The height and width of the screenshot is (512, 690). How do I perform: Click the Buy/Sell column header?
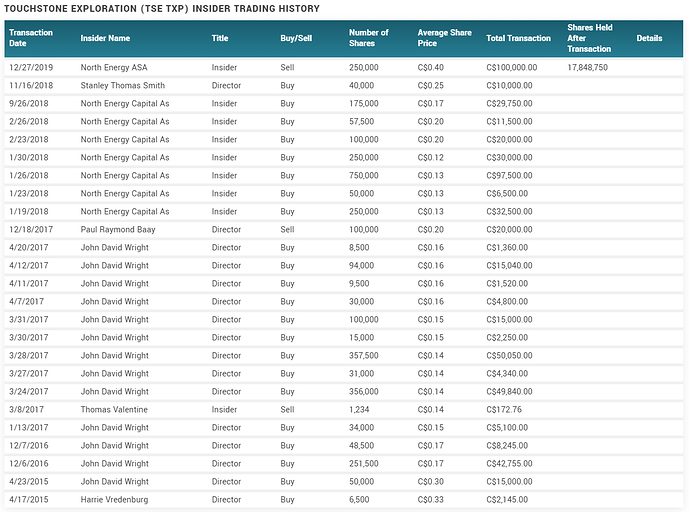coord(296,38)
